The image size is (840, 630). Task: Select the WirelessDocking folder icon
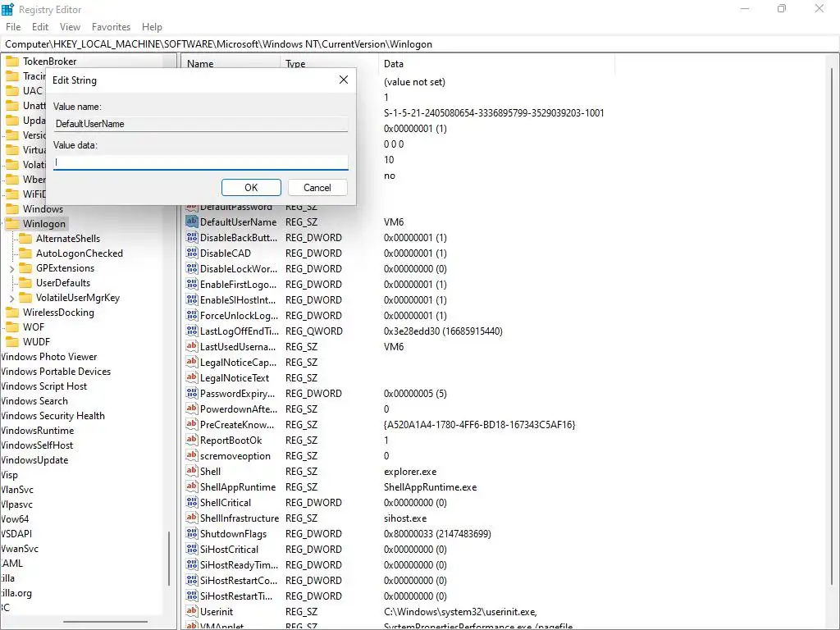(11, 312)
